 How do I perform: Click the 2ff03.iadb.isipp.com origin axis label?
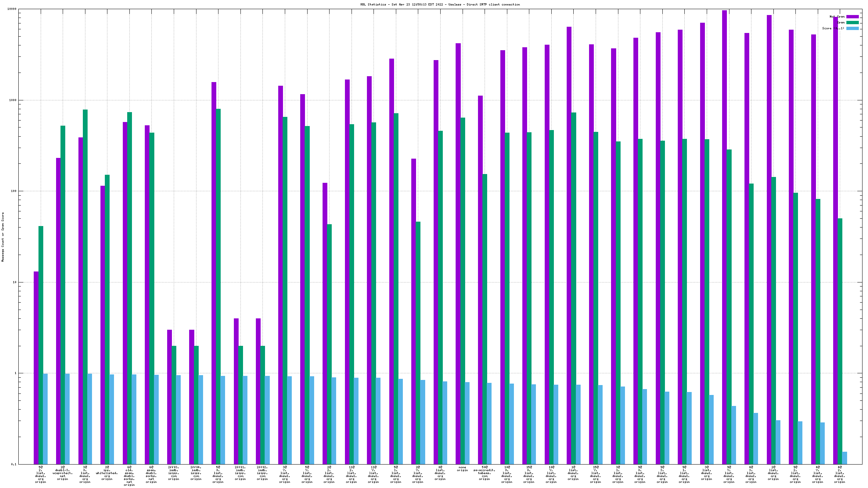coord(174,473)
